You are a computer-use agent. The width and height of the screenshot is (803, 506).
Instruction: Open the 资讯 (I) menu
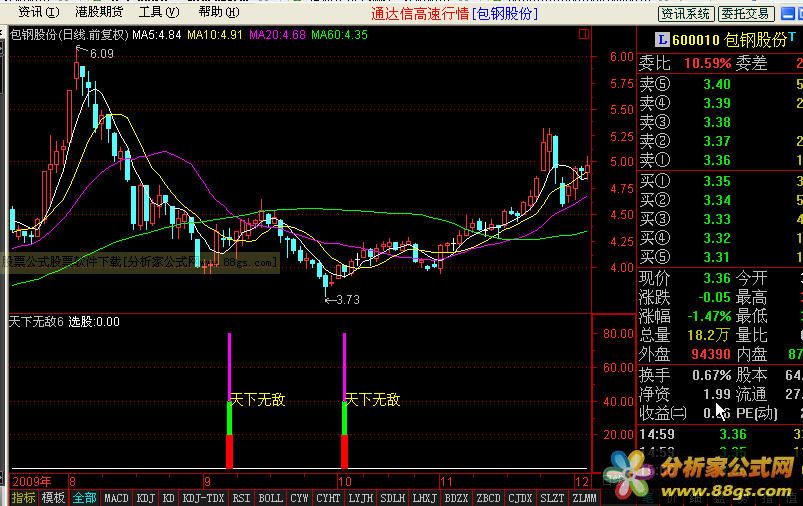pos(39,12)
